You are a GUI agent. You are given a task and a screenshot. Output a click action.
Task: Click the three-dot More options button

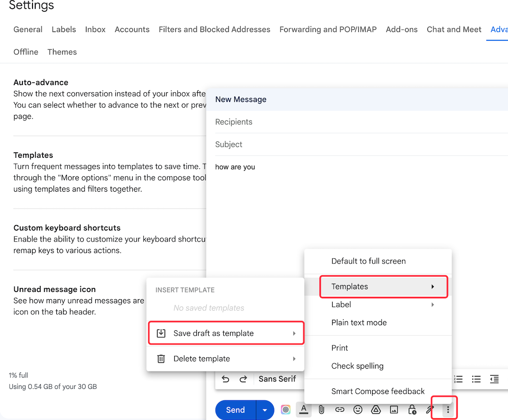[x=448, y=409]
